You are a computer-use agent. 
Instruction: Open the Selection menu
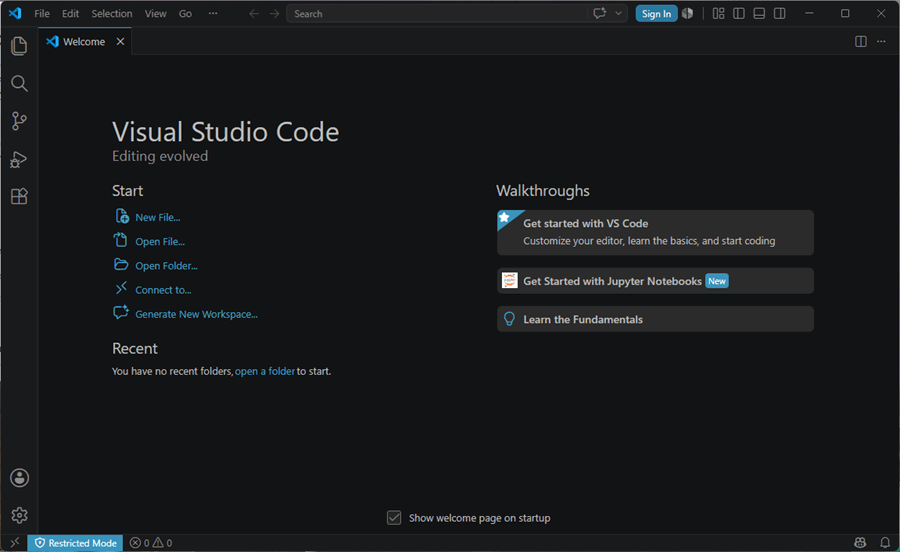tap(111, 14)
